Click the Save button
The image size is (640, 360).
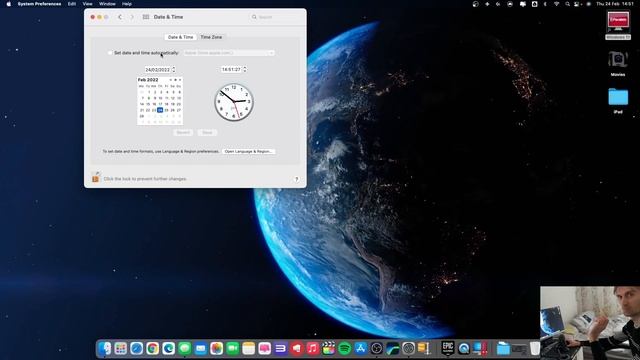click(x=207, y=132)
